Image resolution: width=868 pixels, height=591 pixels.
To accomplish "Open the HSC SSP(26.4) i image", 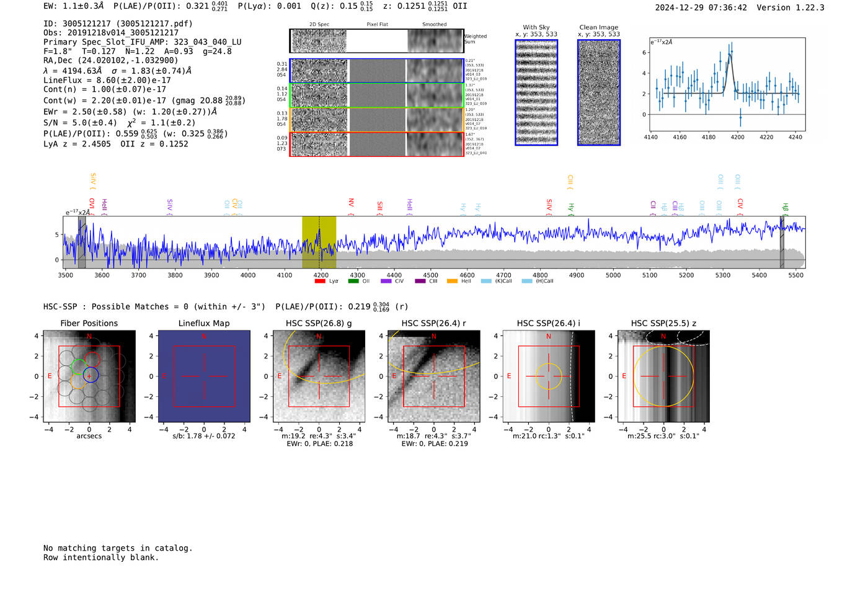I will click(549, 376).
